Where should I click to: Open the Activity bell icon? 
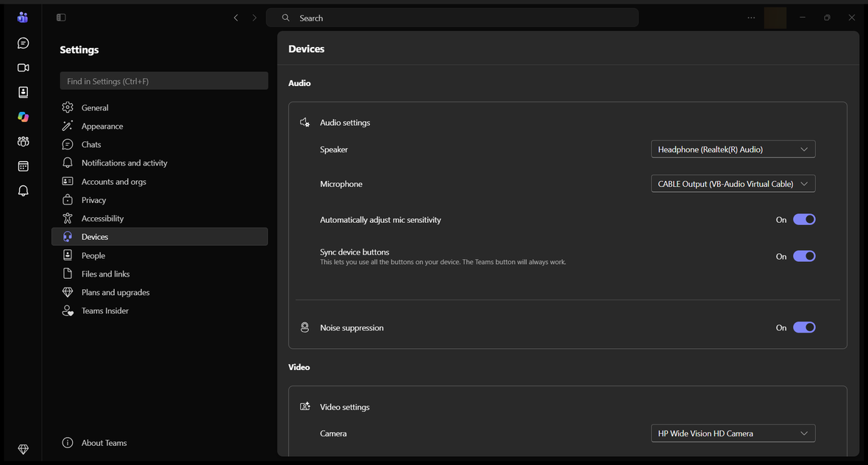point(23,191)
